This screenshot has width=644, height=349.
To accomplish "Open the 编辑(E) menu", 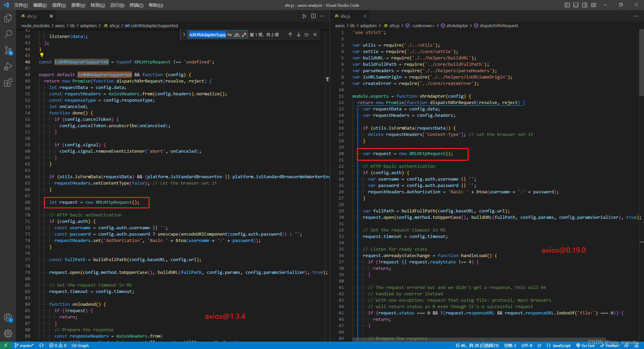I will coord(40,5).
